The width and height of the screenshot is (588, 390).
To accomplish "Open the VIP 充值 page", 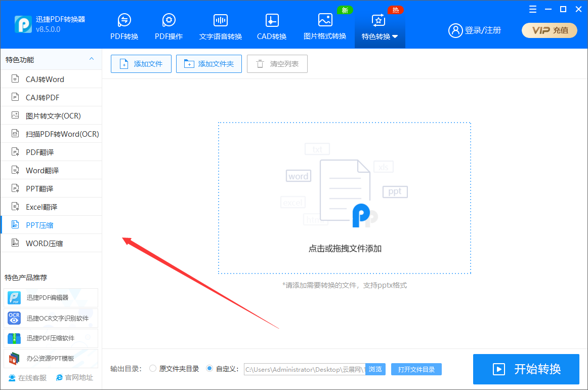I will (x=550, y=30).
